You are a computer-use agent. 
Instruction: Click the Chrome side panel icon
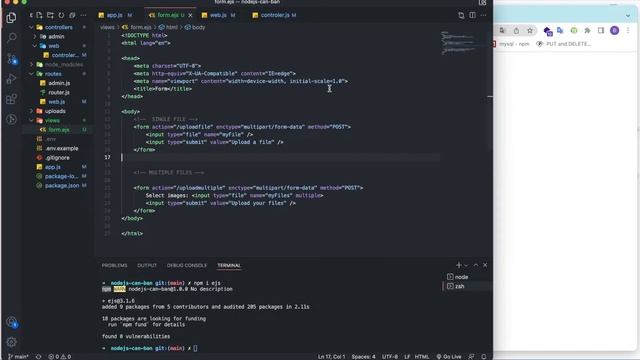601,31
